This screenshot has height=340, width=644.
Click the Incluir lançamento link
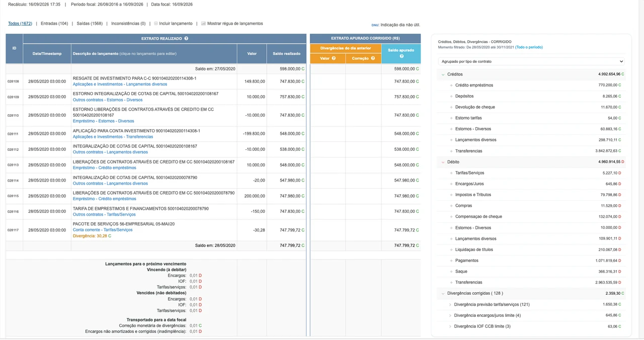point(176,24)
